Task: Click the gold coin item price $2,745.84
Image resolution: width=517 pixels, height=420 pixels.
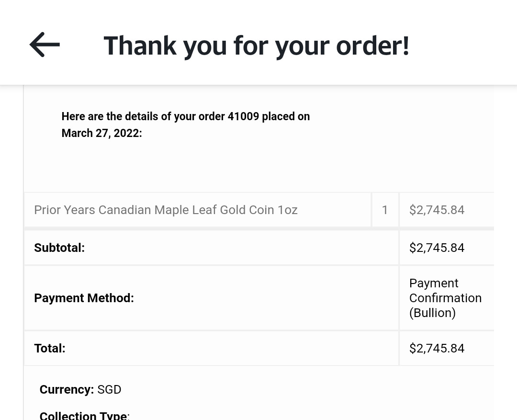Action: point(437,210)
